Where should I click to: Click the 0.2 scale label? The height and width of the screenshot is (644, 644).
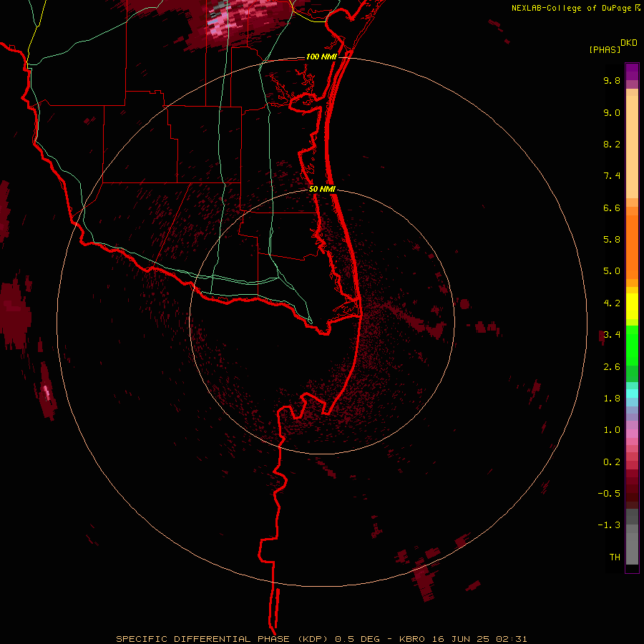tap(612, 462)
